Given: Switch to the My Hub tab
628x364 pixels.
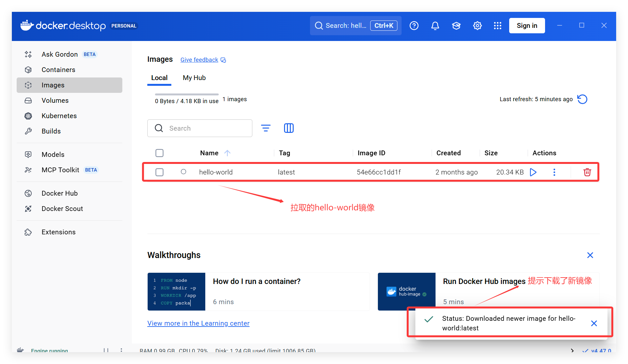Looking at the screenshot, I should point(194,78).
